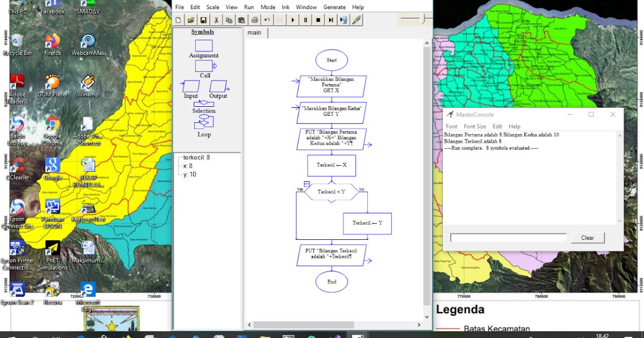644x338 pixels.
Task: Select the Input symbol in Symbols panel
Action: click(191, 86)
